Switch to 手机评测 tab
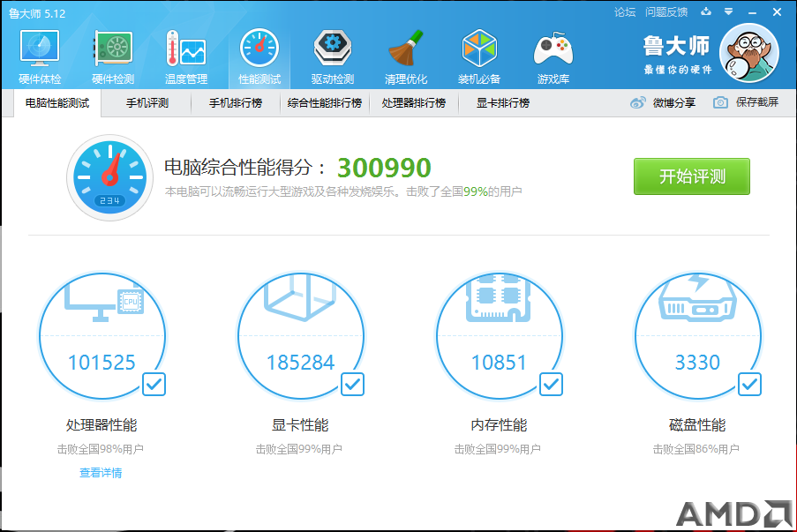This screenshot has width=797, height=532. pyautogui.click(x=147, y=103)
